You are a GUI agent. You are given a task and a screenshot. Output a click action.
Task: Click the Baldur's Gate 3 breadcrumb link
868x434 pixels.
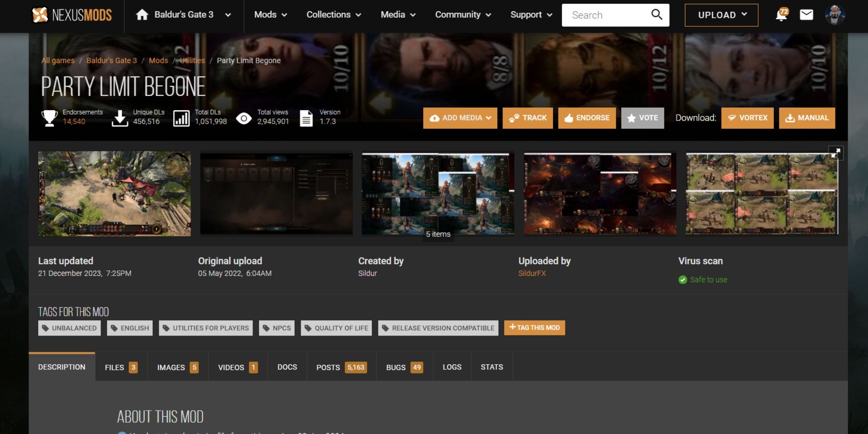112,60
